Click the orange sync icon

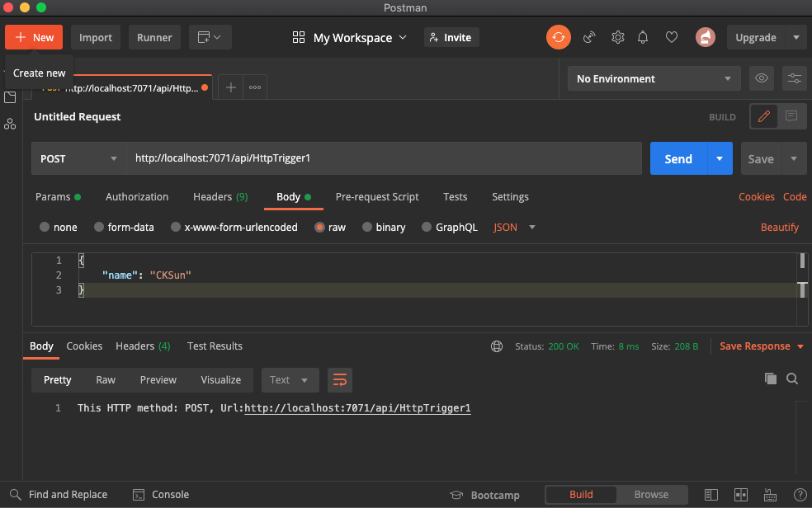(558, 37)
